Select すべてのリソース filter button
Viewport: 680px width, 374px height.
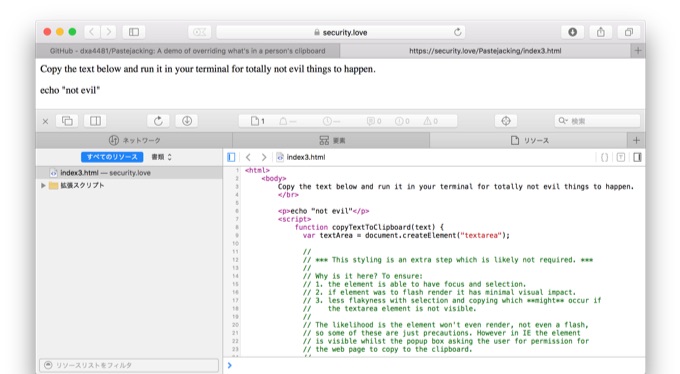pyautogui.click(x=112, y=157)
